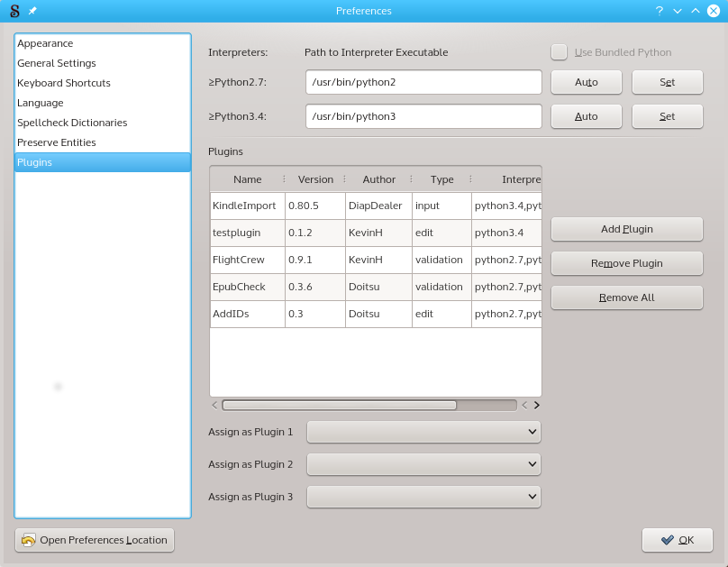
Task: Click the Python3.4 interpreter path field
Action: 423,116
